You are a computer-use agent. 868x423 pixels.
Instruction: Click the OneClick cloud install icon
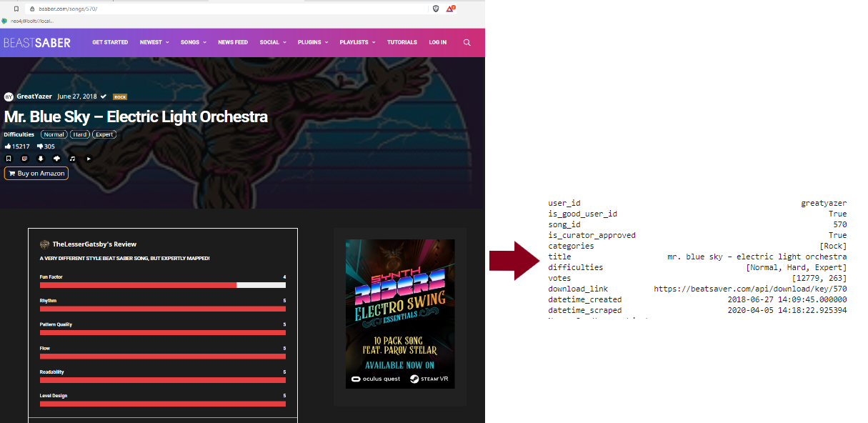56,159
